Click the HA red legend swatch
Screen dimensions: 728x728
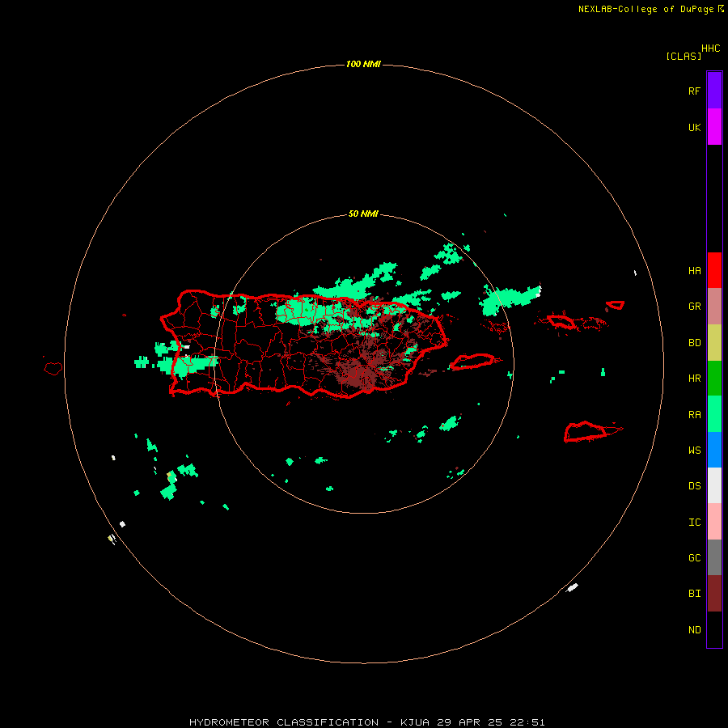[714, 270]
